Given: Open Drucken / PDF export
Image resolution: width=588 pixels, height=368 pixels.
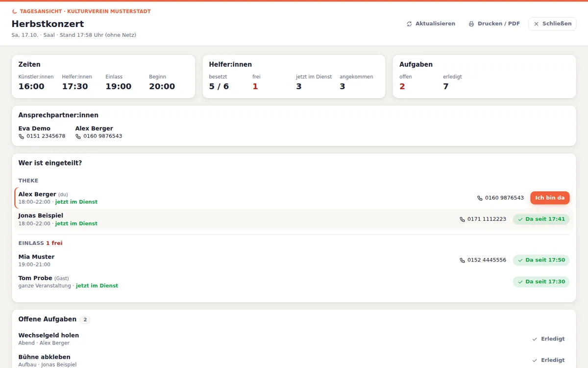Looking at the screenshot, I should 494,24.
